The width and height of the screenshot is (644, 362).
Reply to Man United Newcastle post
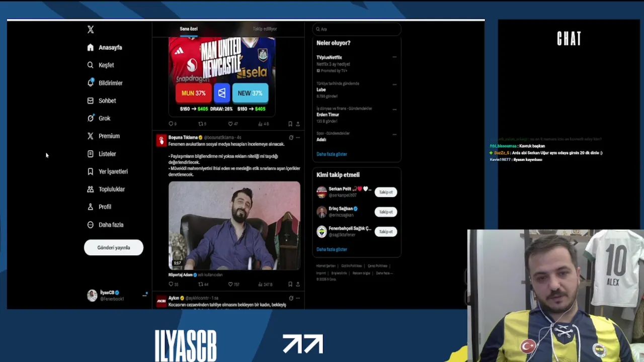point(173,124)
